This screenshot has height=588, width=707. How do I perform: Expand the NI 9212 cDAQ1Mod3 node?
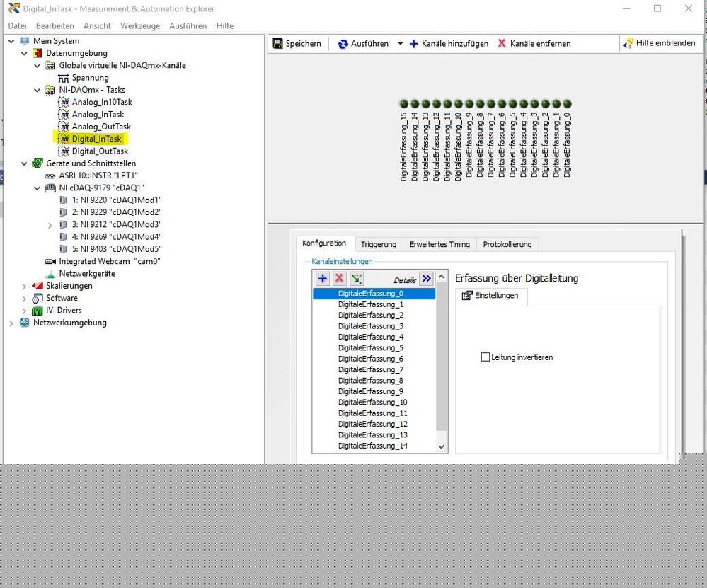click(x=50, y=225)
